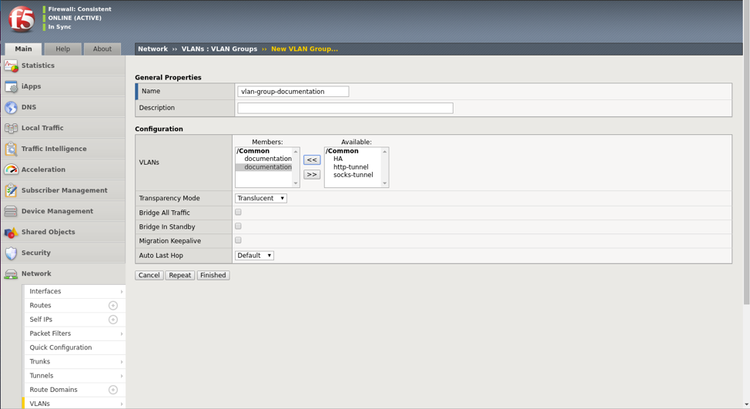Image resolution: width=750 pixels, height=409 pixels.
Task: Open the Auto Last Hop dropdown
Action: coord(254,255)
